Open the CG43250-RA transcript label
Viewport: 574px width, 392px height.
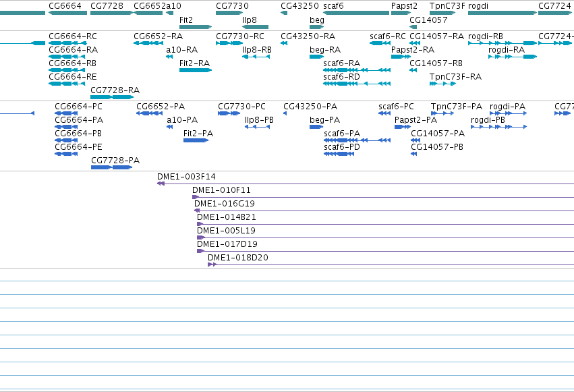coord(308,36)
